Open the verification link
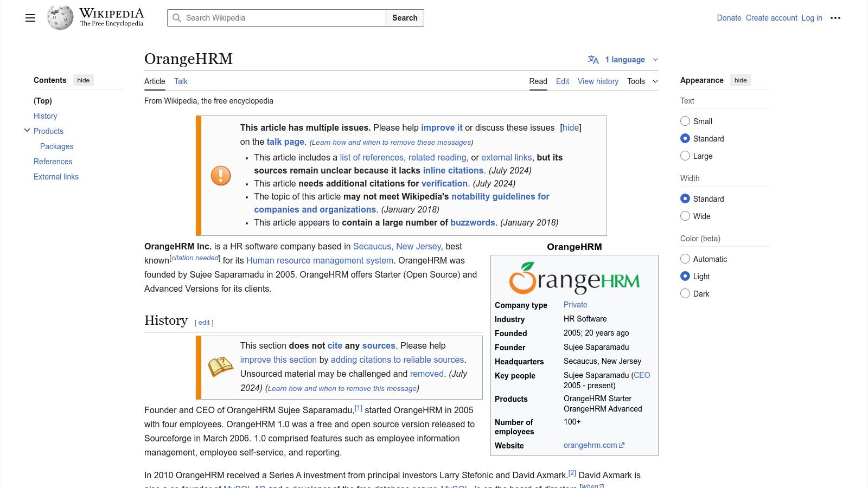The width and height of the screenshot is (868, 488). pyautogui.click(x=444, y=183)
